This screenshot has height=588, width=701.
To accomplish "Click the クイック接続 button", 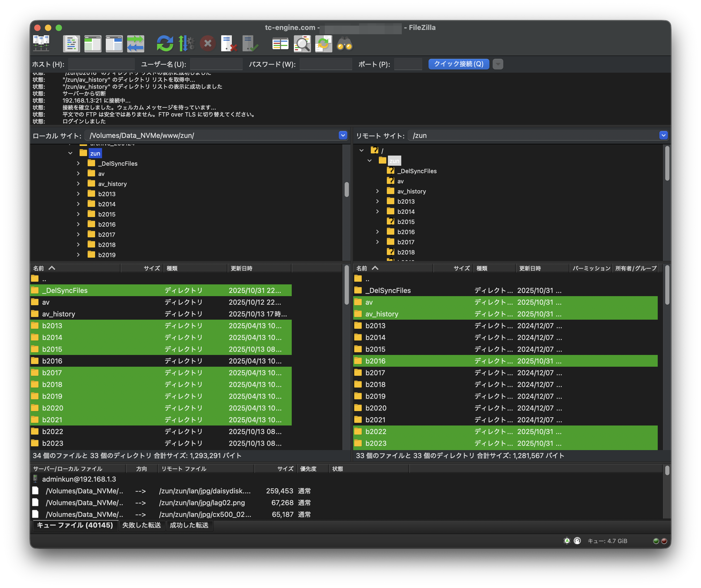I will click(458, 64).
